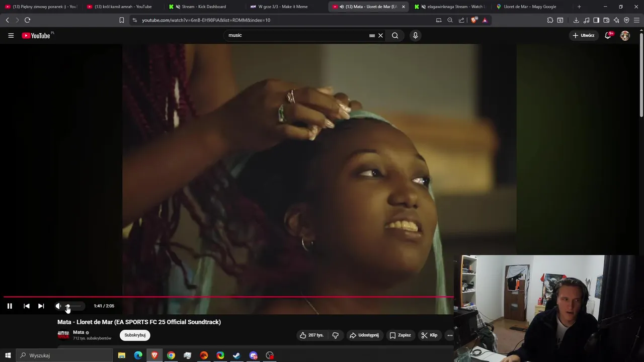Viewport: 644px width, 362px height.
Task: Share the video via Udostępnij
Action: point(364,335)
